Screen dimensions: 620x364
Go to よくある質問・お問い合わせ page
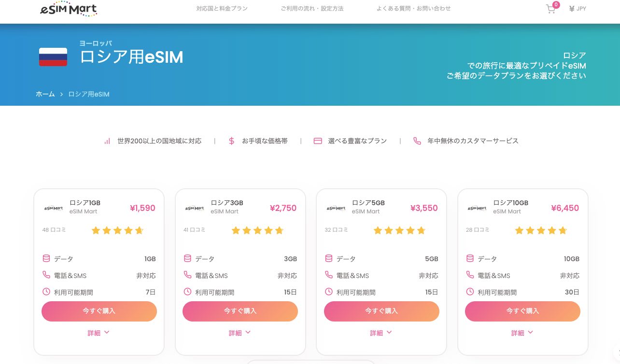[x=414, y=9]
